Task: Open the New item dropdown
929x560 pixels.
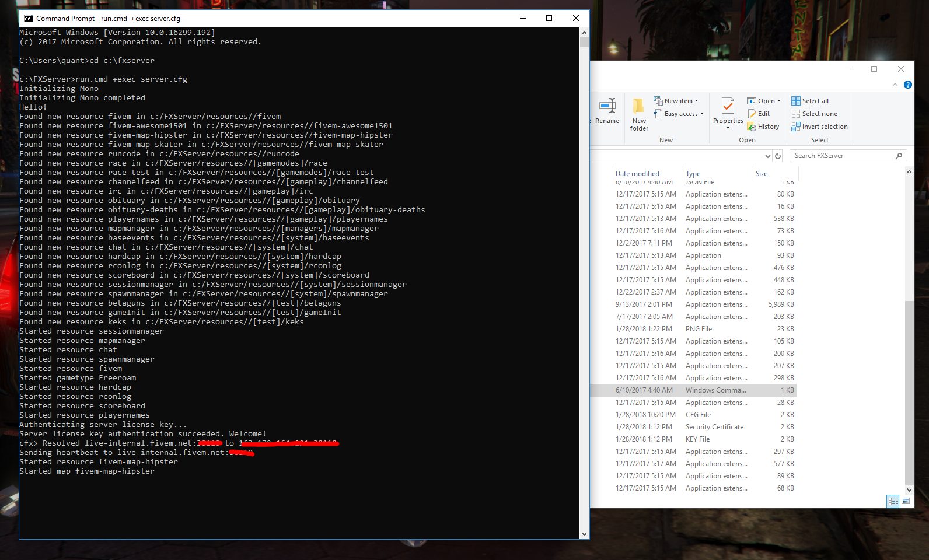Action: point(676,101)
